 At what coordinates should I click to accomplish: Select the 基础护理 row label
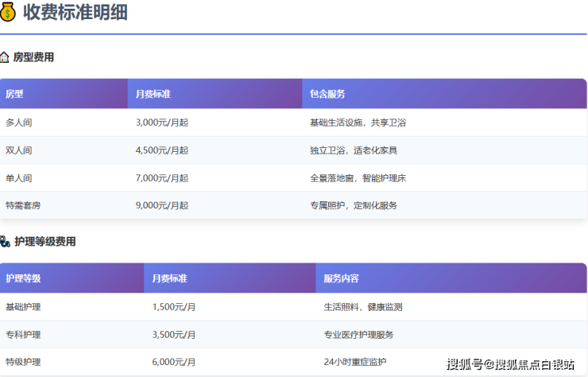pos(23,307)
